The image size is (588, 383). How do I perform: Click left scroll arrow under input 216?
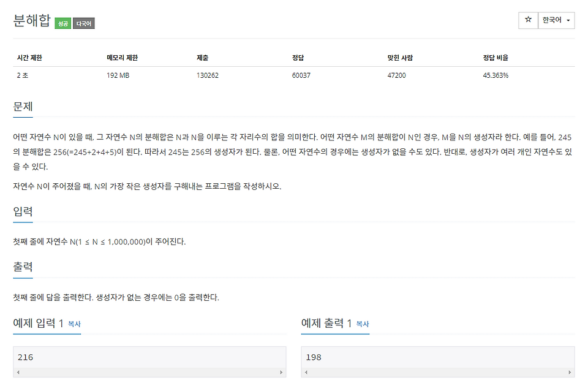pyautogui.click(x=18, y=372)
